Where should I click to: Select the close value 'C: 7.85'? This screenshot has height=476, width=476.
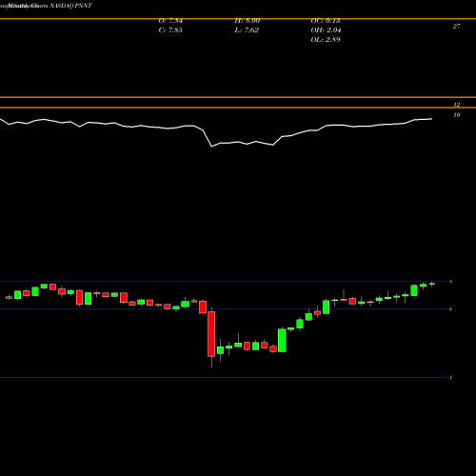[170, 30]
